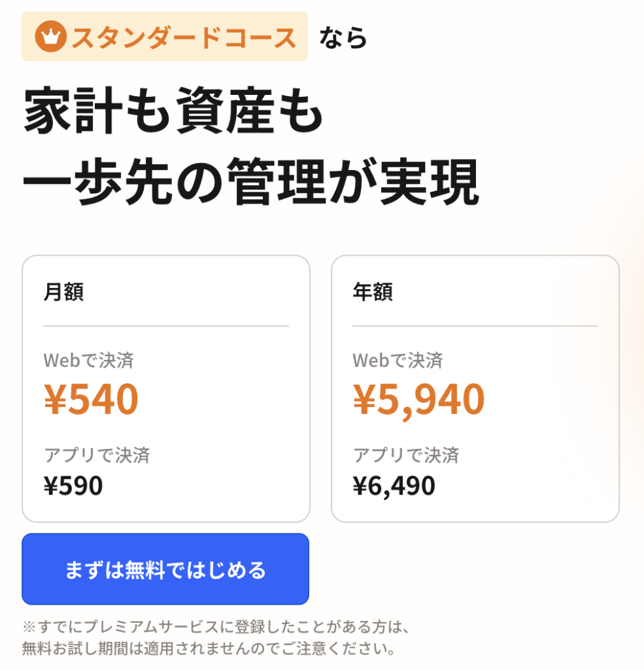Click the プレミアムサービス note's first line

[216, 627]
